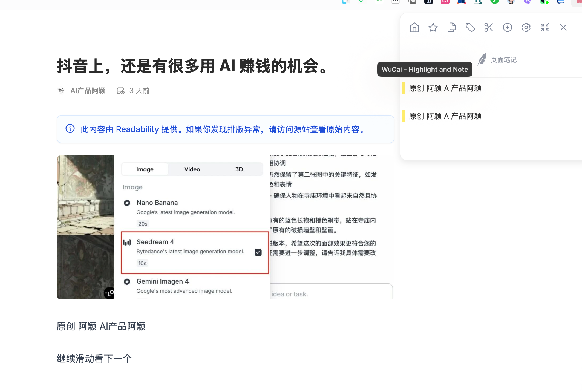
Task: Click the calendar clock icon before 3 天前
Action: click(x=120, y=91)
